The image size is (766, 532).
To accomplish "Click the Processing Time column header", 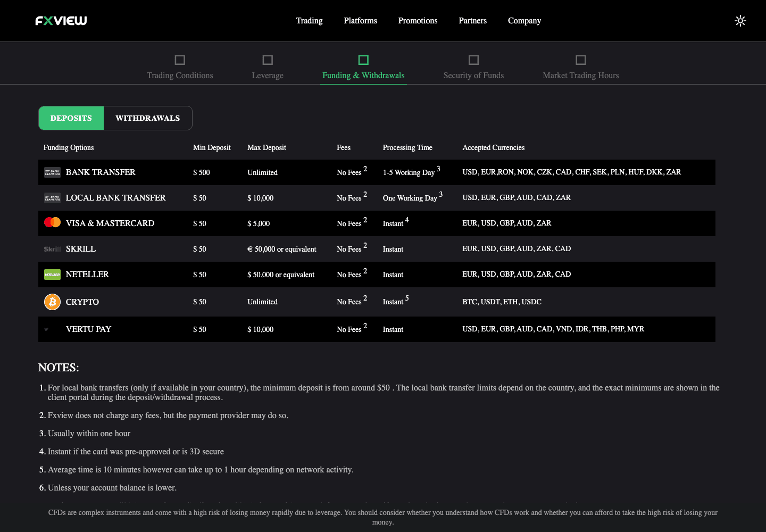I will (x=407, y=148).
